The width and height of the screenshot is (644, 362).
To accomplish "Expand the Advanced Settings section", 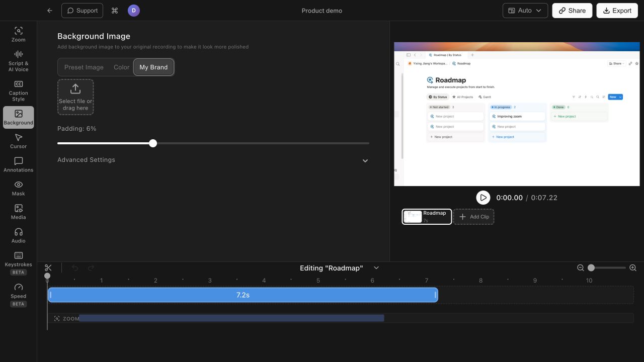I will coord(213,160).
